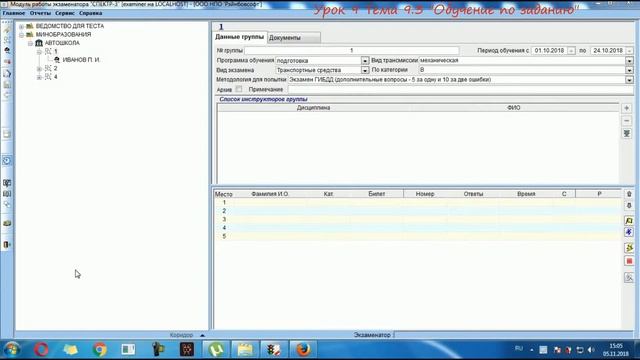Open Программа обучения dropdown
This screenshot has width=640, height=360.
(x=365, y=61)
